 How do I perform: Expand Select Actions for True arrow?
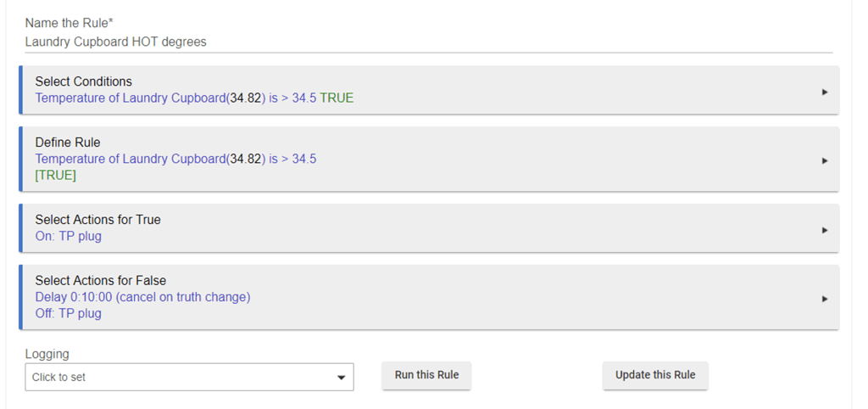click(825, 230)
